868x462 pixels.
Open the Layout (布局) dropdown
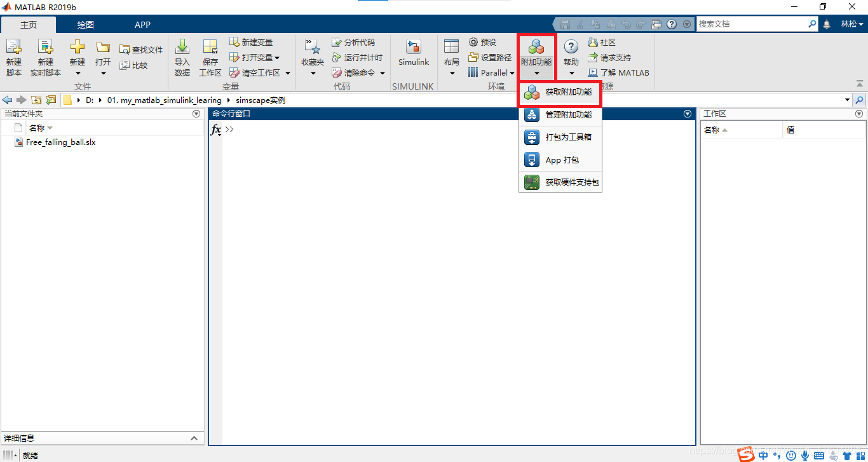tap(452, 73)
